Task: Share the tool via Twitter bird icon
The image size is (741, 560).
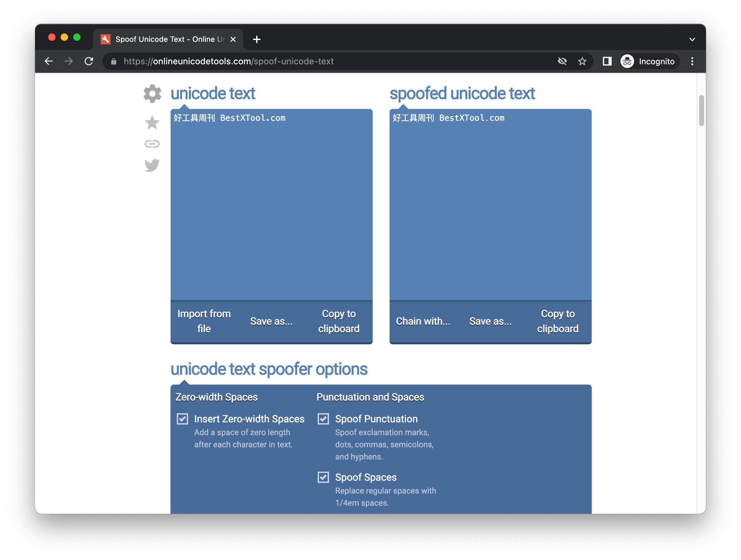Action: pos(152,165)
